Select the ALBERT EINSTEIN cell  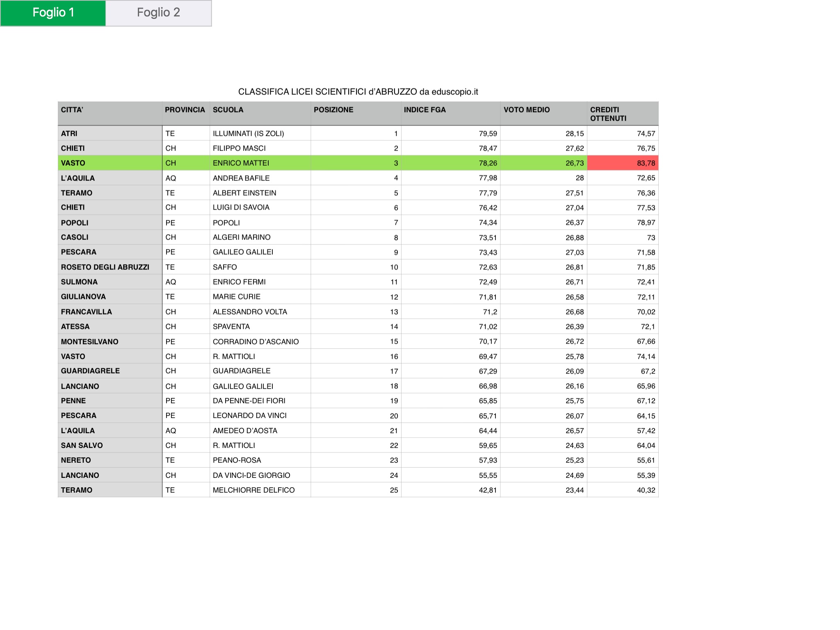click(260, 193)
